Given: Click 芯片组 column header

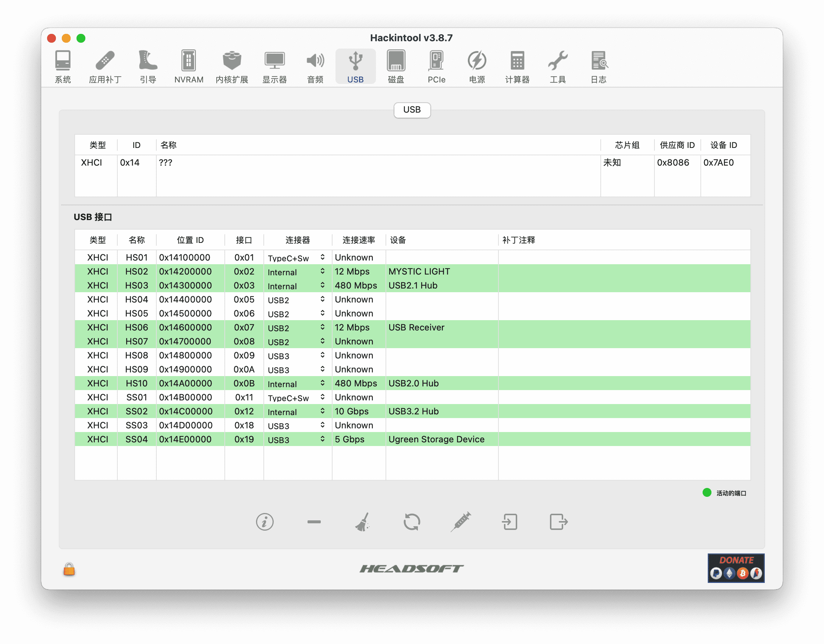Looking at the screenshot, I should pos(627,145).
